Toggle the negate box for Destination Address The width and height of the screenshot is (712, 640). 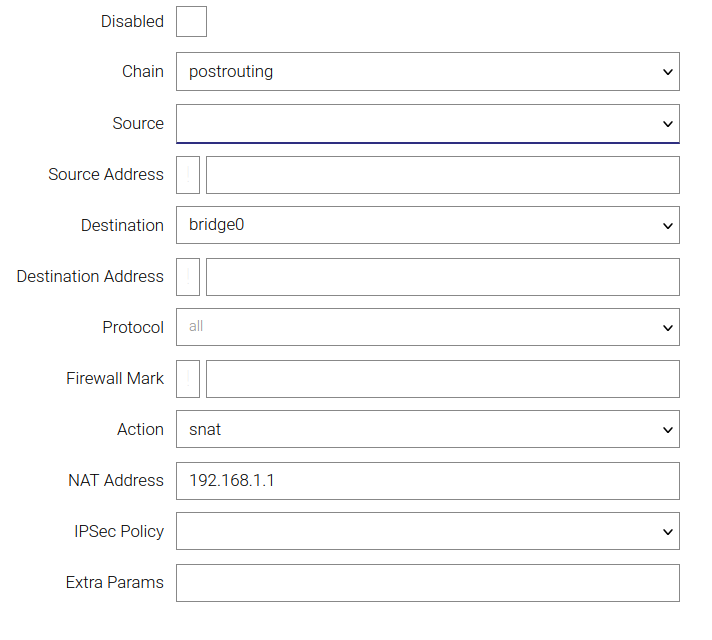pyautogui.click(x=188, y=277)
